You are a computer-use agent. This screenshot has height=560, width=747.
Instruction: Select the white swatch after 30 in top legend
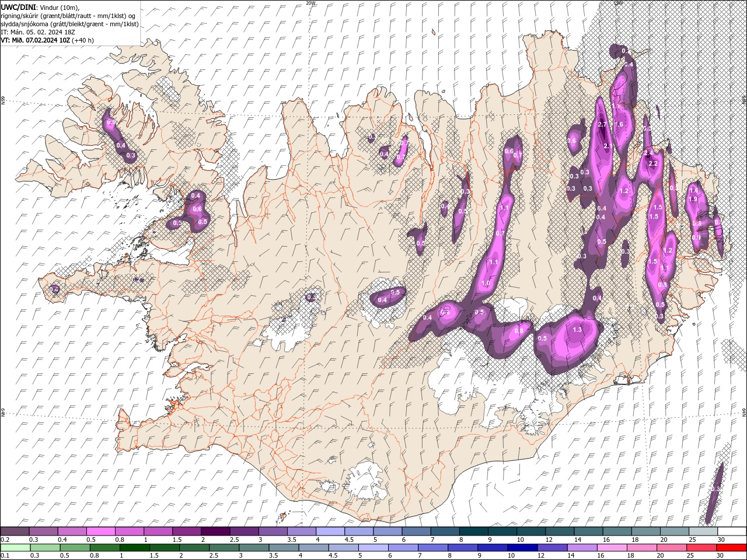click(732, 531)
